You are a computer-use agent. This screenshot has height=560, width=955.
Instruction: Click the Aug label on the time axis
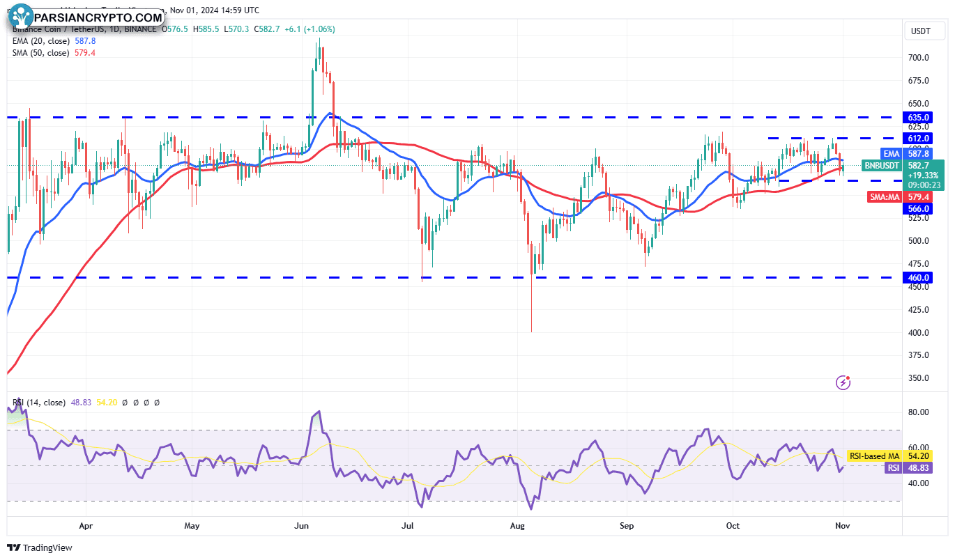(517, 527)
